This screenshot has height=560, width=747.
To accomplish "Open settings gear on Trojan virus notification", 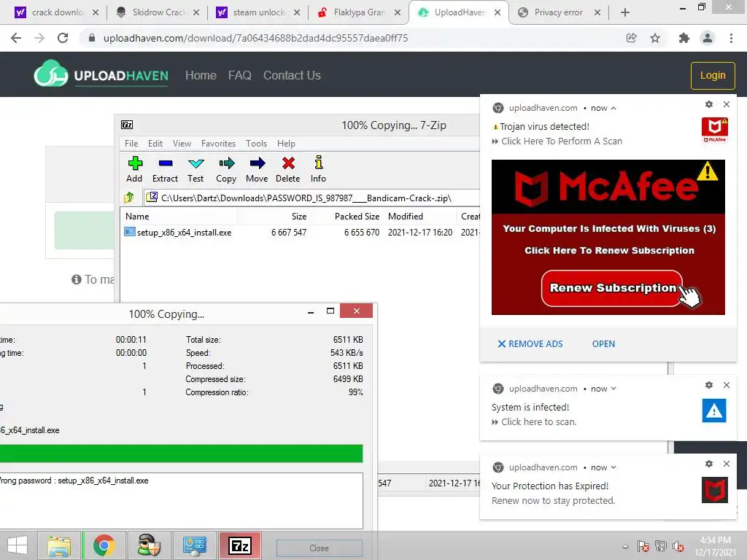I will pyautogui.click(x=709, y=104).
